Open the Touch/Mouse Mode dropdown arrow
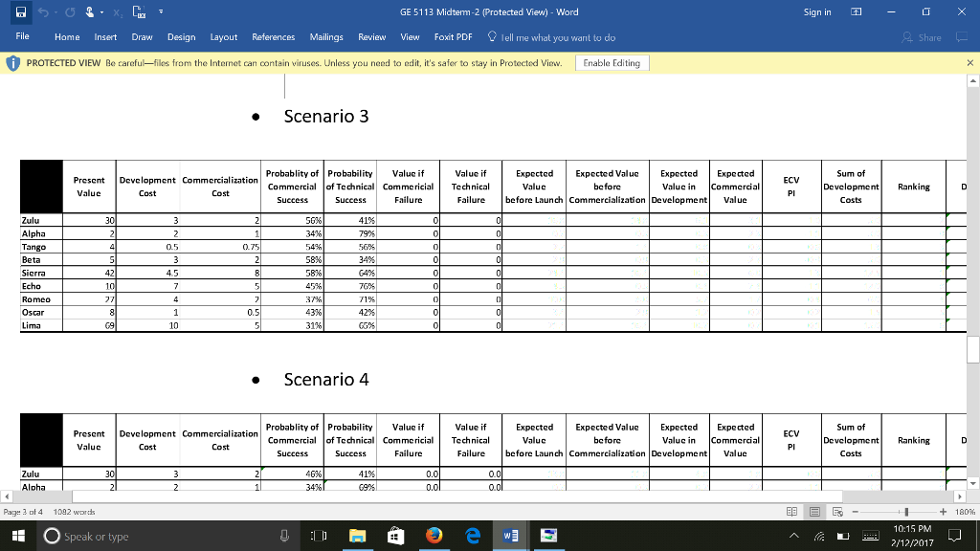The width and height of the screenshot is (980, 551). point(101,11)
